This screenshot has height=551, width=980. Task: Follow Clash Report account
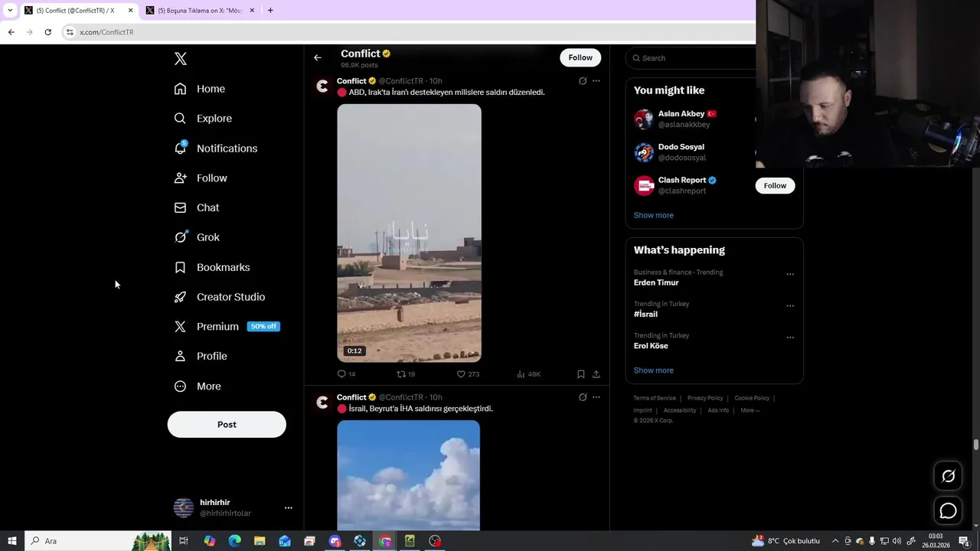[775, 186]
